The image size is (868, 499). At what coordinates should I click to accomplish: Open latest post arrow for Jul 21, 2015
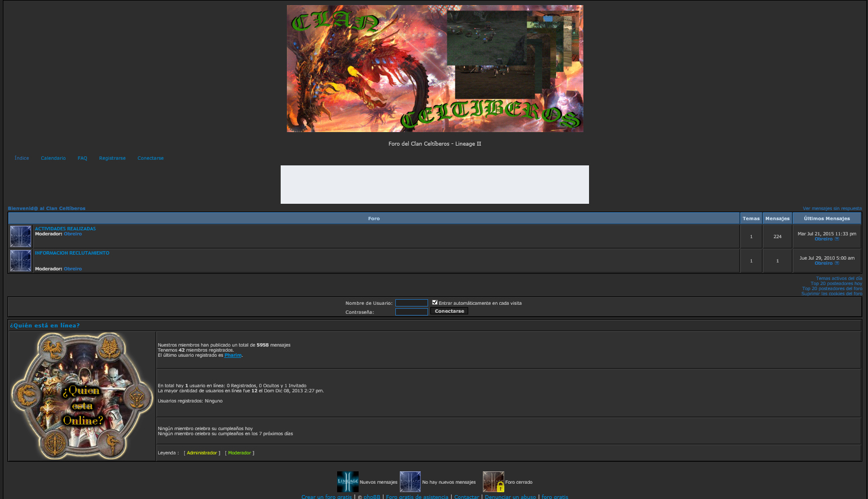coord(837,239)
